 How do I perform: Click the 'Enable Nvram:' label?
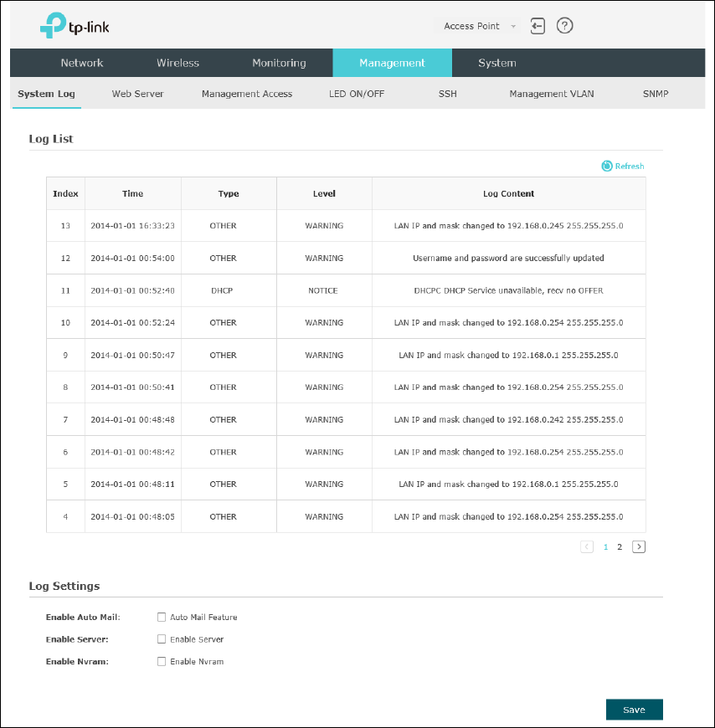tap(77, 662)
